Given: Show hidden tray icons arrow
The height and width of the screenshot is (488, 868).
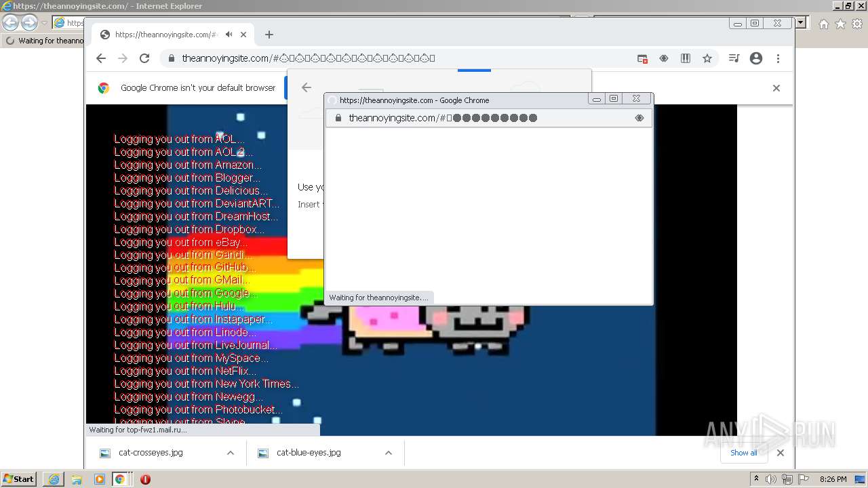Looking at the screenshot, I should [x=756, y=479].
